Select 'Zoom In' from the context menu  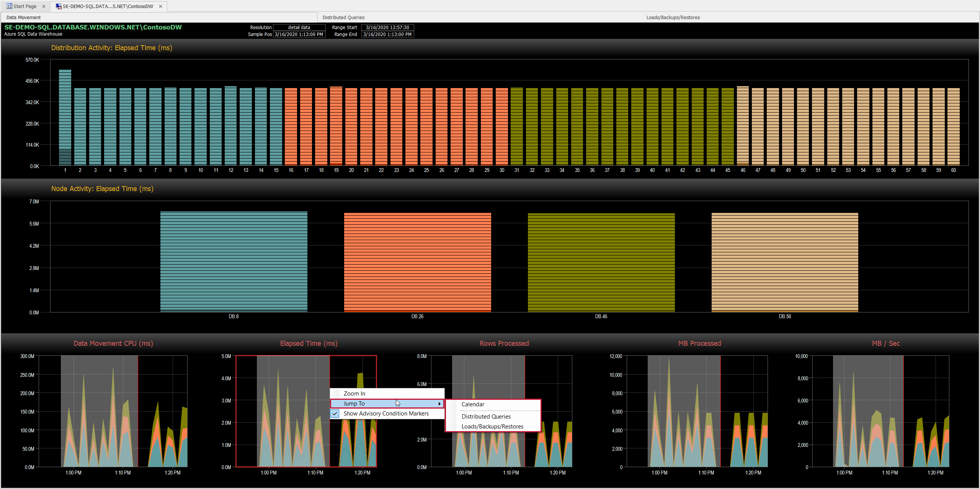[354, 393]
